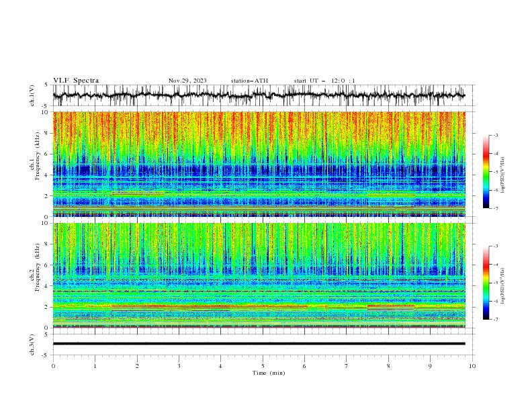The height and width of the screenshot is (411, 532).
Task: Click the "-7" tick on lower color bar
Action: tap(496, 320)
